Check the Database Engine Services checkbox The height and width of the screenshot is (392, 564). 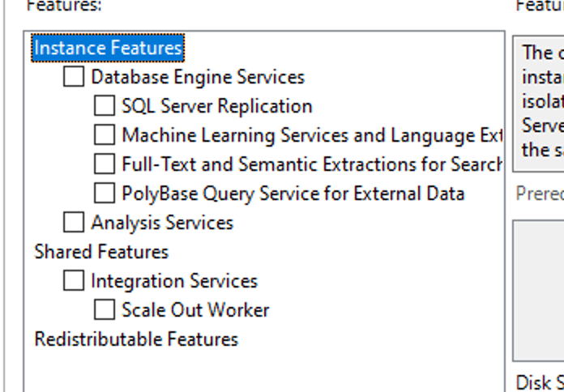coord(74,77)
